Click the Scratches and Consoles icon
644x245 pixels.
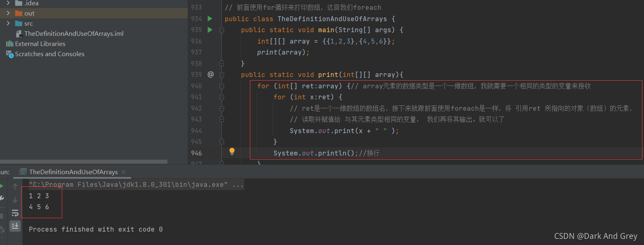10,54
